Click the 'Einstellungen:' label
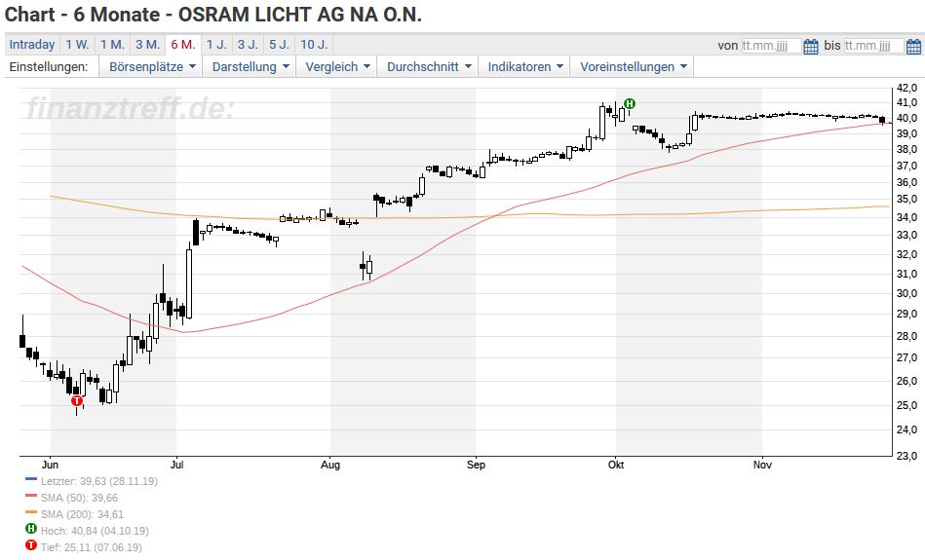The image size is (925, 560). point(49,66)
